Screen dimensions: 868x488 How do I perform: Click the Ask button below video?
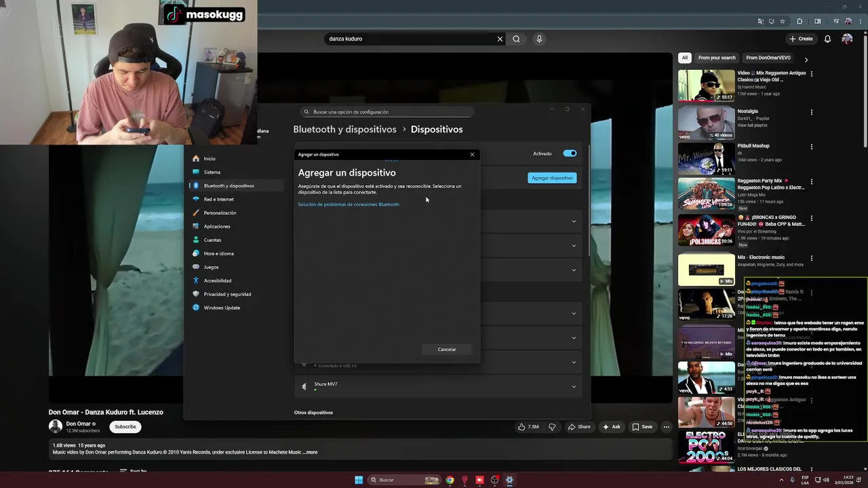(611, 427)
